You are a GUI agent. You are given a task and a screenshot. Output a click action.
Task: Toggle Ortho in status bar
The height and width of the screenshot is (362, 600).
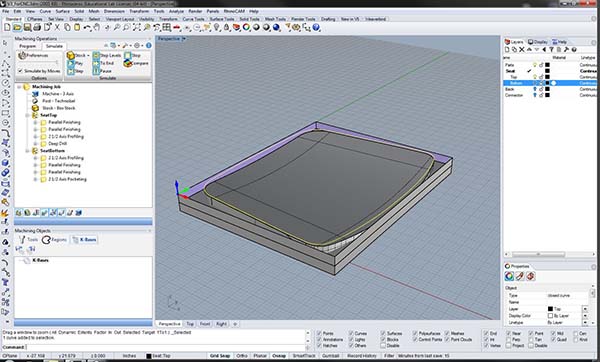[241, 356]
